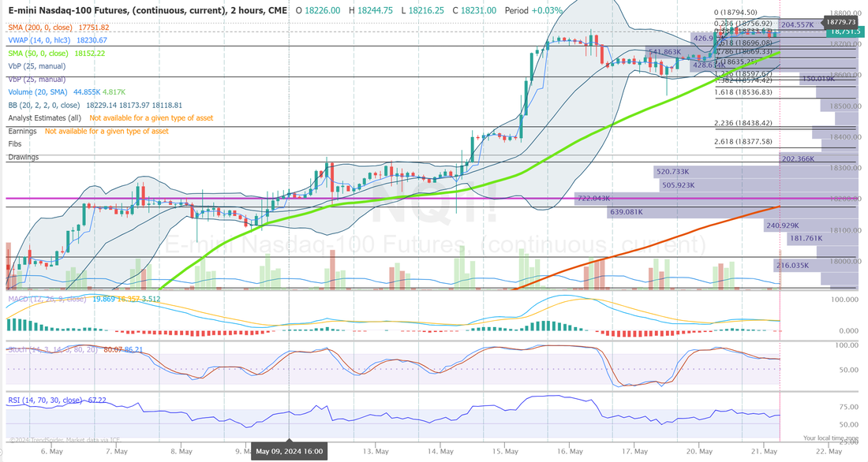Viewport: 868px width, 462px height.
Task: Click the low price value 18216.25
Action: [x=426, y=10]
